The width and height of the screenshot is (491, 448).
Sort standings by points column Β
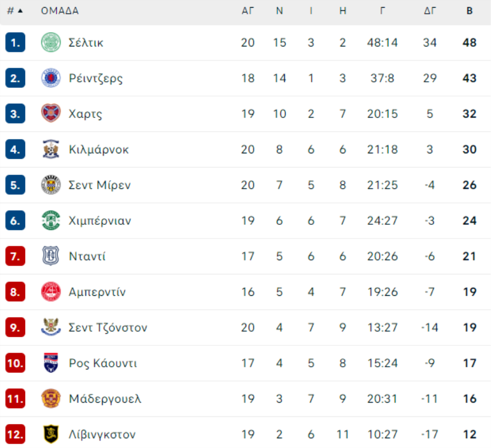[469, 11]
